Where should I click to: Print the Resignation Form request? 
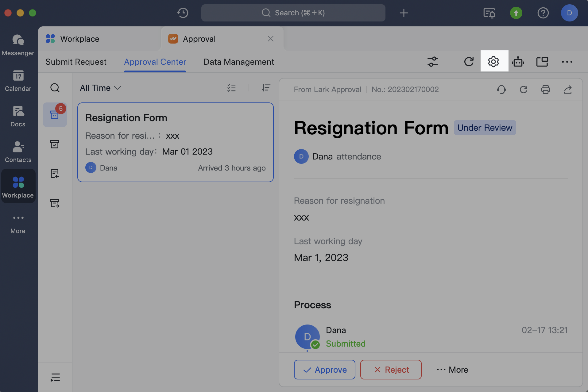point(545,90)
